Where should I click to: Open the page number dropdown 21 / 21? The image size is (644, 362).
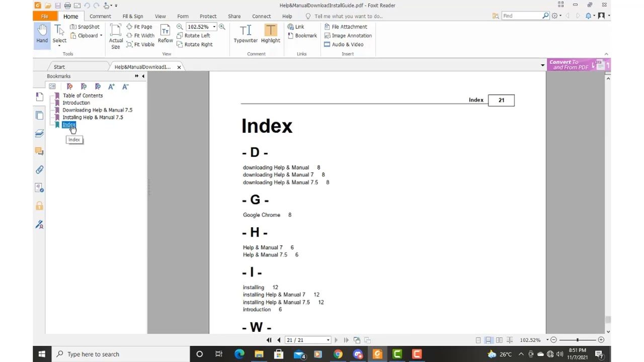(x=328, y=340)
